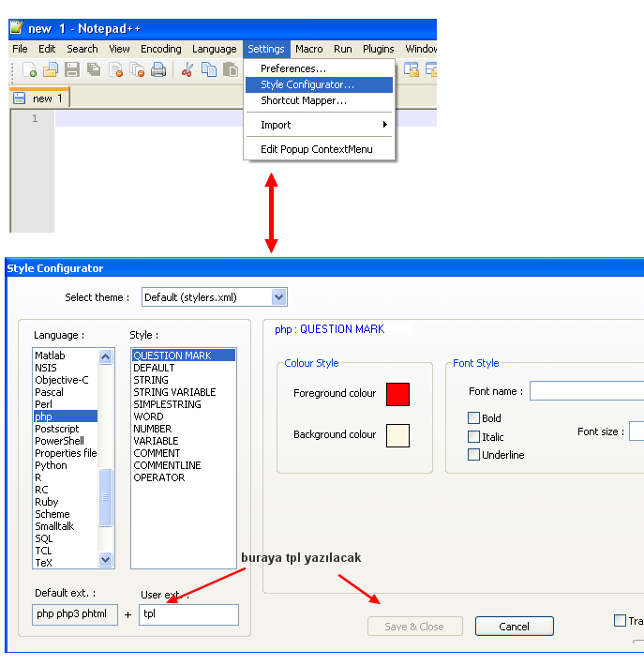The height and width of the screenshot is (666, 644).
Task: Open the Select theme dropdown
Action: click(x=214, y=297)
